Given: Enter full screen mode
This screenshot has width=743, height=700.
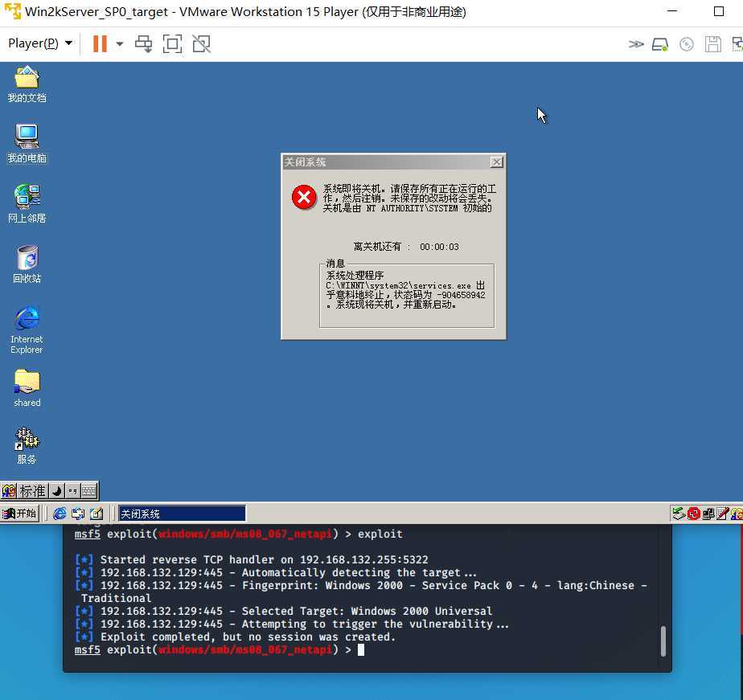Looking at the screenshot, I should point(172,43).
